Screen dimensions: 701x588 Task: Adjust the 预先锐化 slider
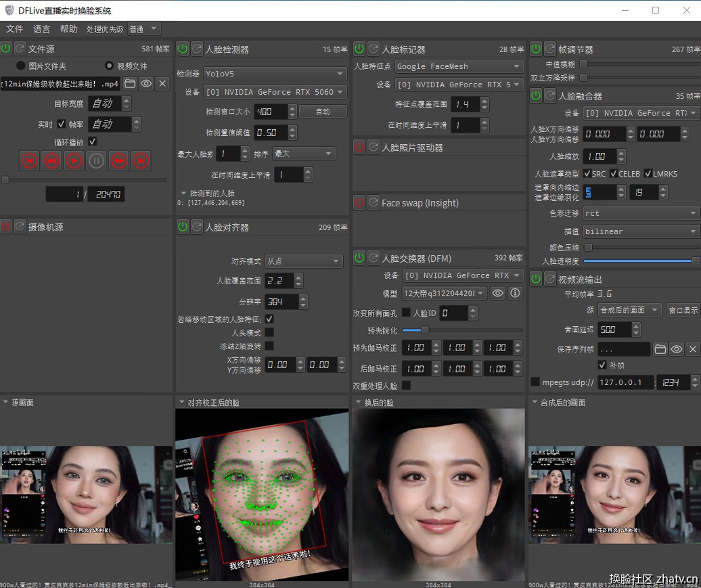click(x=462, y=330)
